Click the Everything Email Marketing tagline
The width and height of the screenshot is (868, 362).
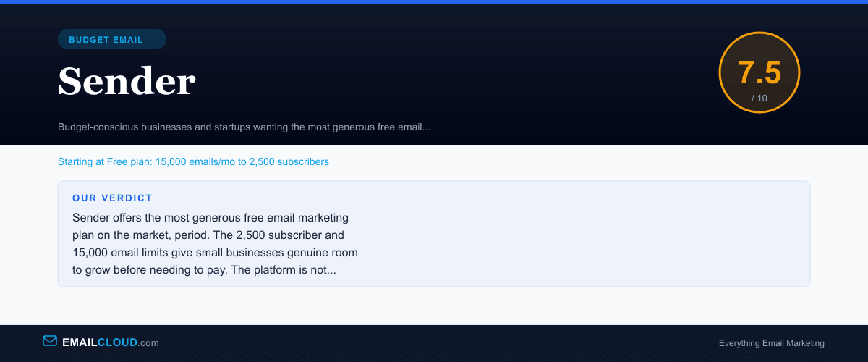click(x=771, y=343)
